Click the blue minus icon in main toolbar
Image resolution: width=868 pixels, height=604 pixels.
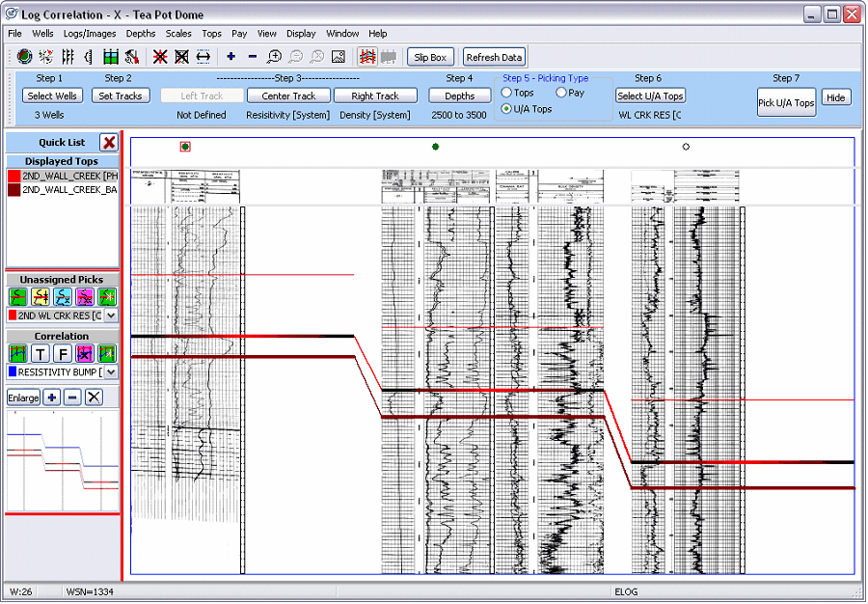pos(253,57)
